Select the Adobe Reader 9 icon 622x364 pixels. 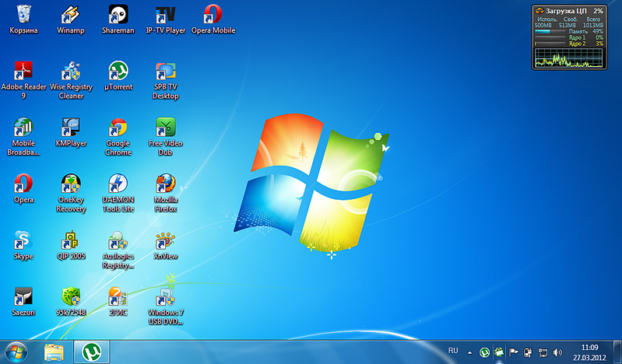coord(23,72)
